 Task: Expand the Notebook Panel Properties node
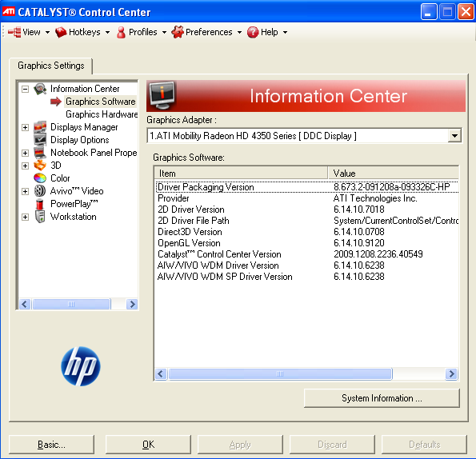click(x=25, y=153)
